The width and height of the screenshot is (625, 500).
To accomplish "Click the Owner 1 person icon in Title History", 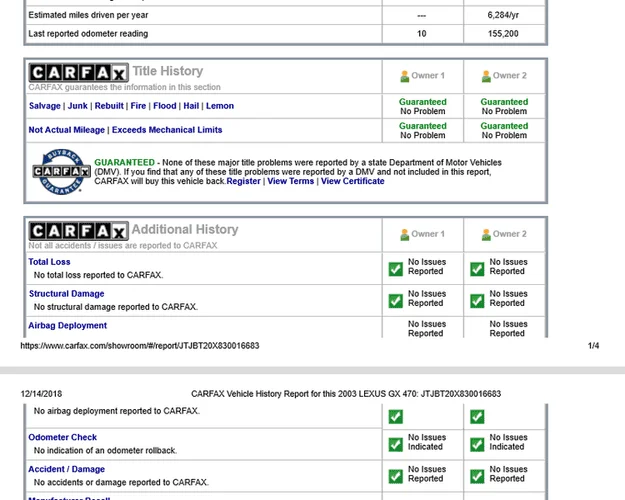I will tap(405, 76).
